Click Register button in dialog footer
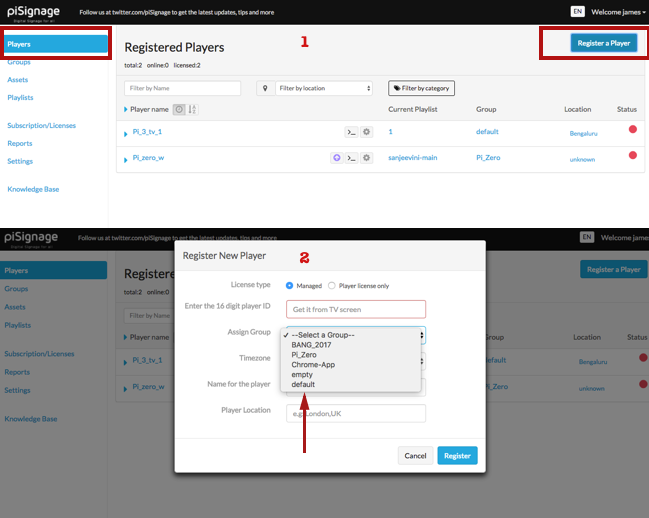Screen dimensions: 649x518 coord(457,456)
